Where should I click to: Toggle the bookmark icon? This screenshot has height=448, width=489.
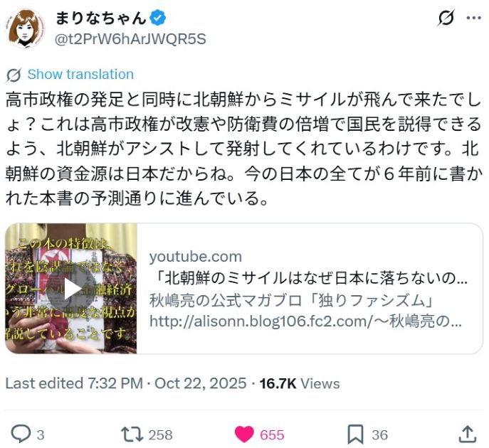coord(355,434)
